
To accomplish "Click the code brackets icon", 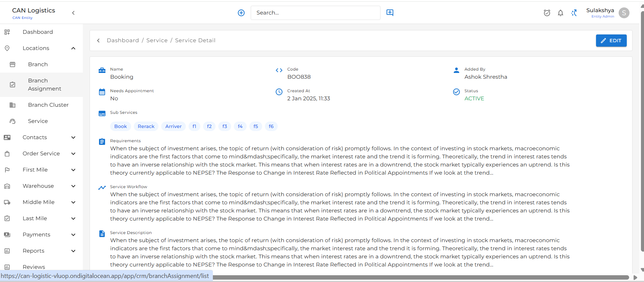I will [279, 70].
